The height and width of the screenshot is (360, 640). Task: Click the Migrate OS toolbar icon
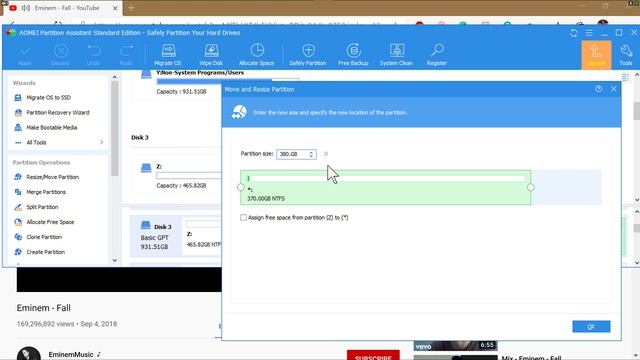(x=168, y=55)
